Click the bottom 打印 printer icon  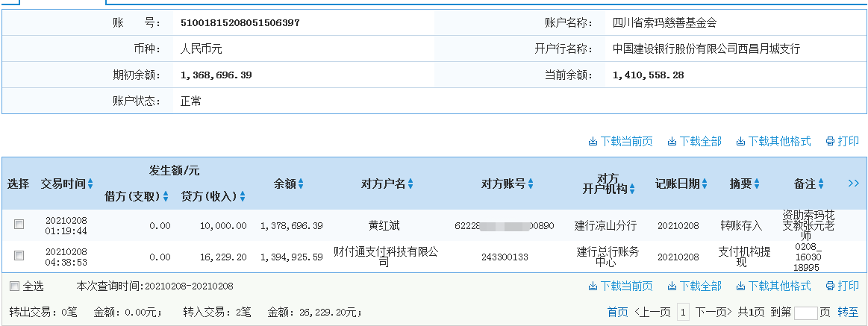[x=830, y=286]
